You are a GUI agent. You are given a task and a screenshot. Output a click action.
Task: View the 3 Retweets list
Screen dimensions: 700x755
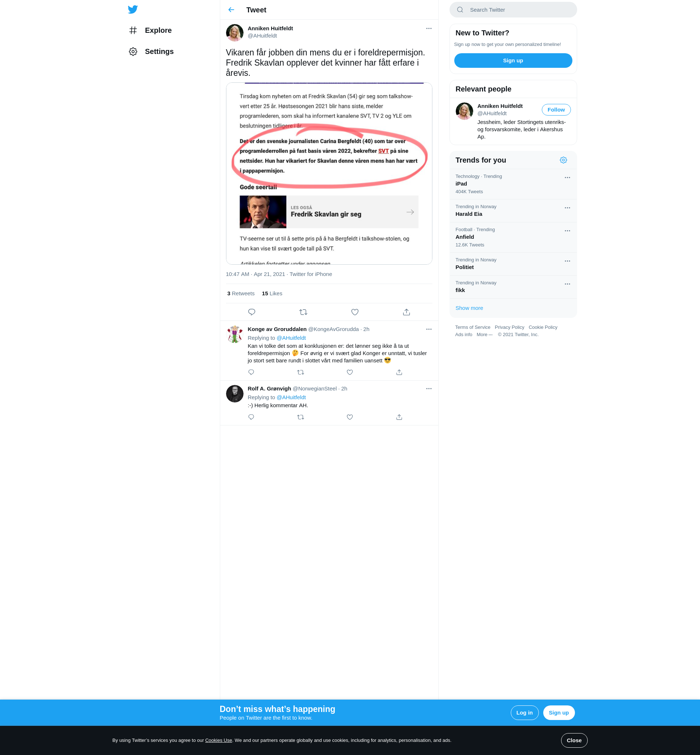coord(241,293)
